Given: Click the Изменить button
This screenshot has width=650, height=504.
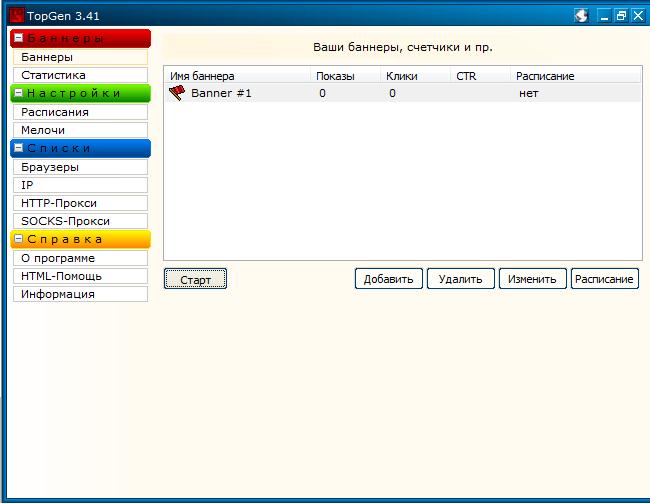Looking at the screenshot, I should [533, 279].
